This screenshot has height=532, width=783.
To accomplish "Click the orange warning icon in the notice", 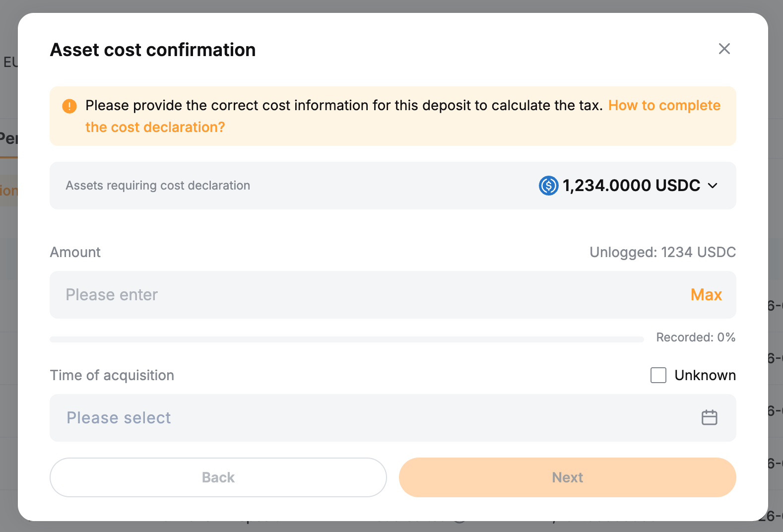I will coord(69,106).
